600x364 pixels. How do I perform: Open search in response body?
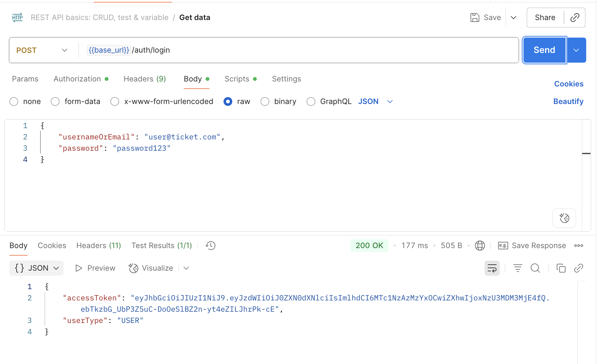535,268
